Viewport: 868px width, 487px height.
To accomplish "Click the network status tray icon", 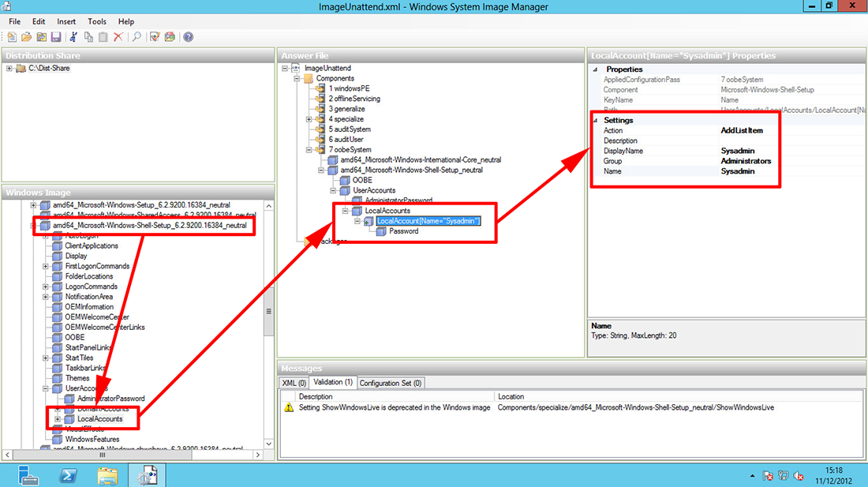I will click(x=784, y=476).
